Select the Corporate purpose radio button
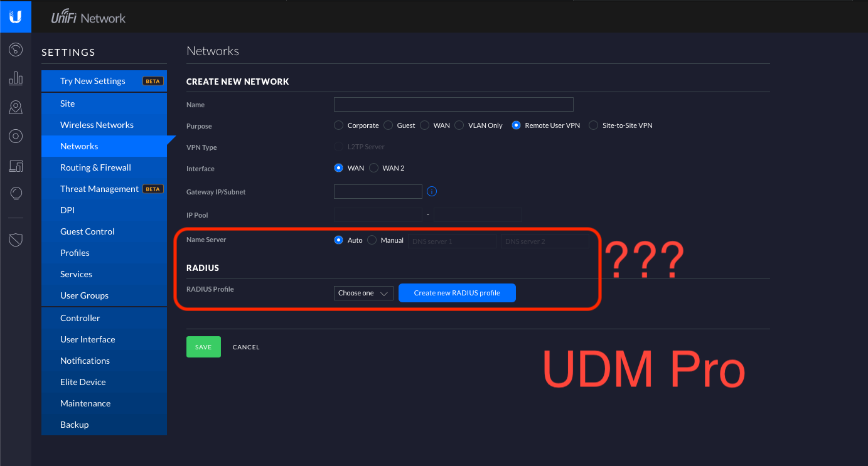Image resolution: width=868 pixels, height=466 pixels. (339, 125)
